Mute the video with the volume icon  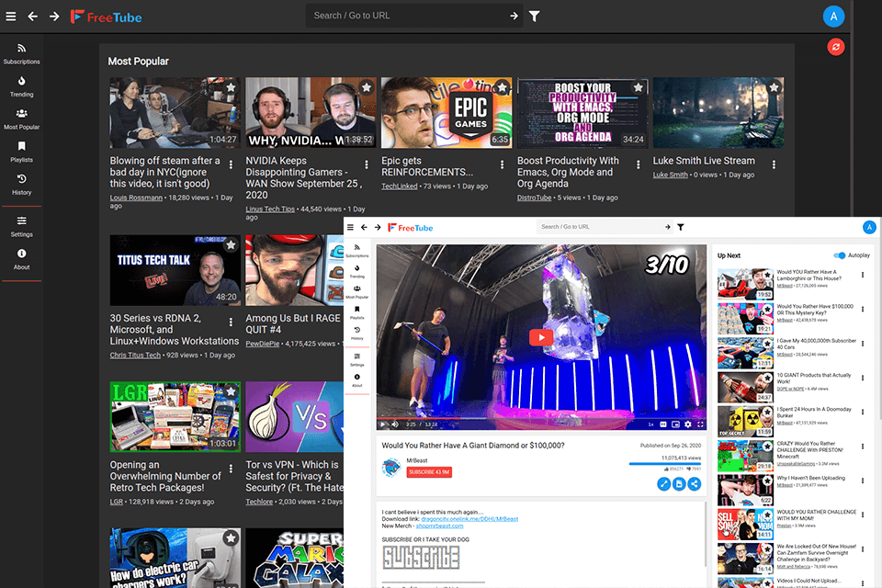click(x=394, y=424)
